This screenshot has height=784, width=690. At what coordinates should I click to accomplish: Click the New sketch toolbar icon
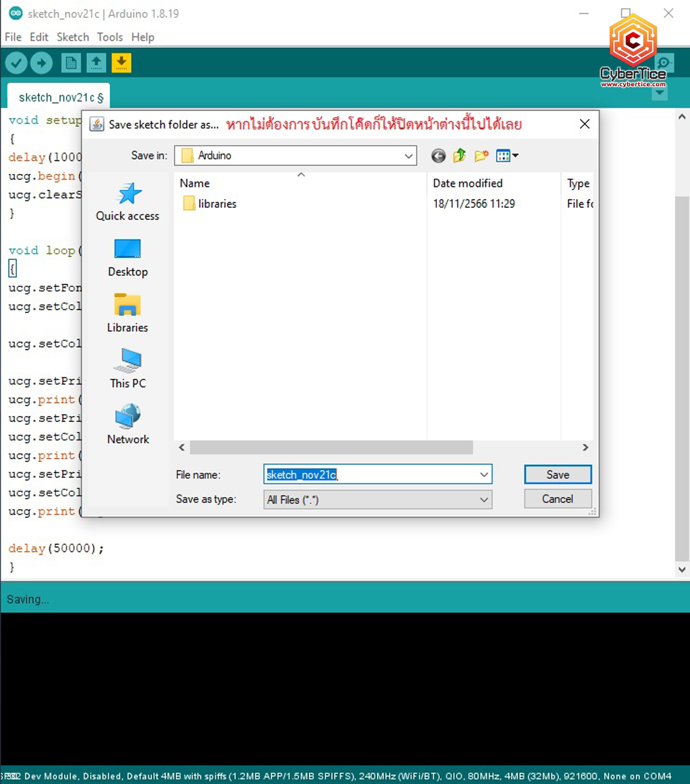(x=71, y=63)
